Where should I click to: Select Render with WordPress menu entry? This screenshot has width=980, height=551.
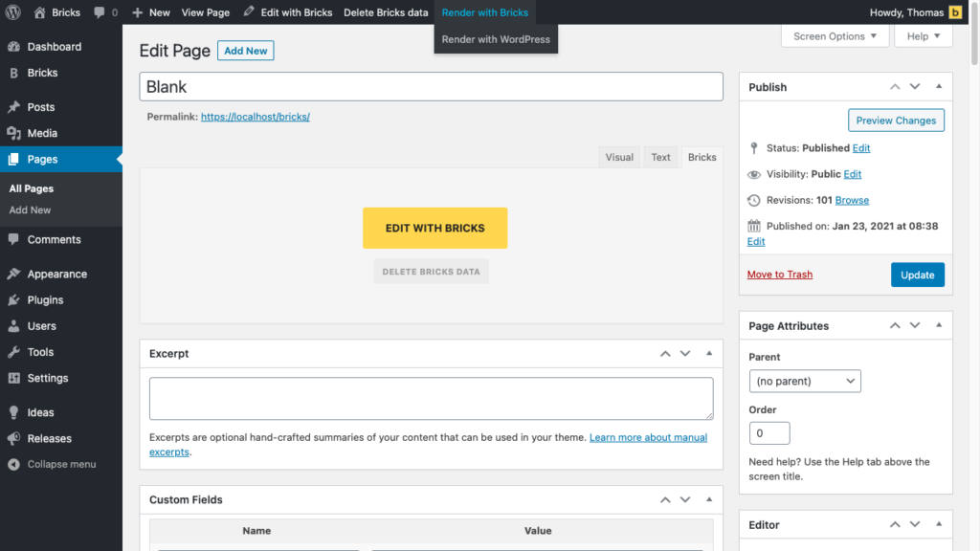pos(496,39)
